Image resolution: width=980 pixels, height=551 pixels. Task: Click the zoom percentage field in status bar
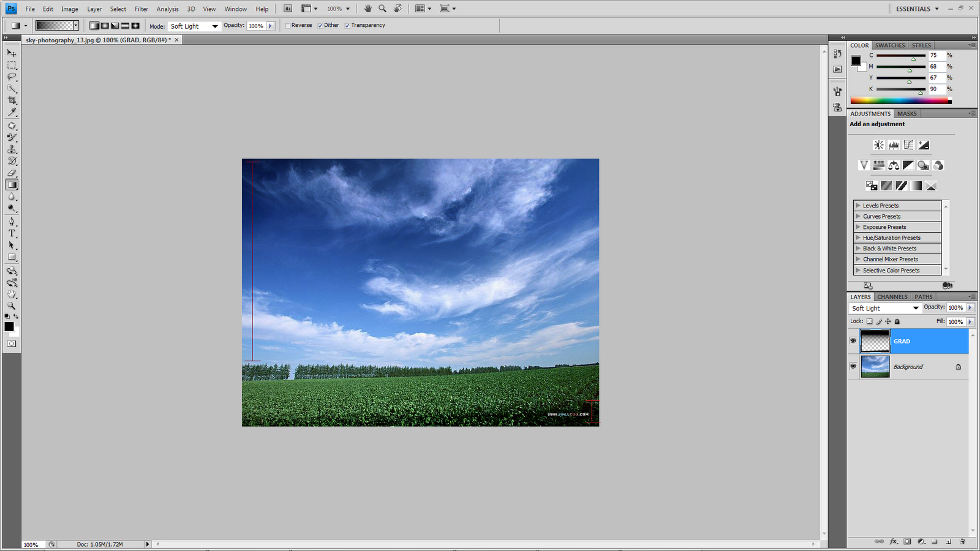(34, 544)
